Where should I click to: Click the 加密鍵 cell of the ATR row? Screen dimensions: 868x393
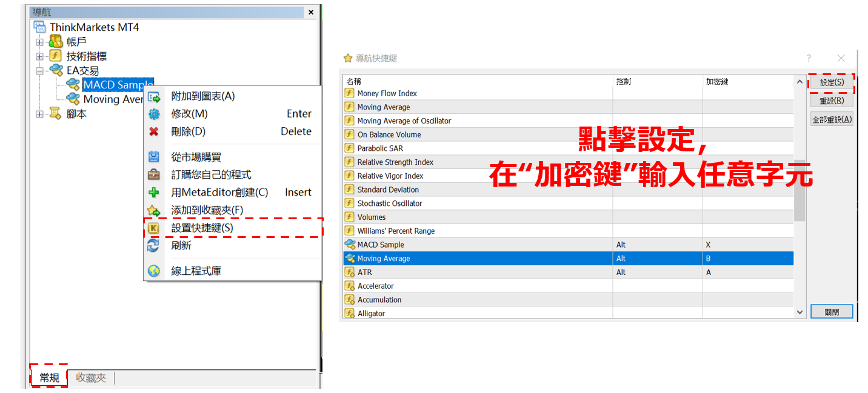[x=747, y=272]
